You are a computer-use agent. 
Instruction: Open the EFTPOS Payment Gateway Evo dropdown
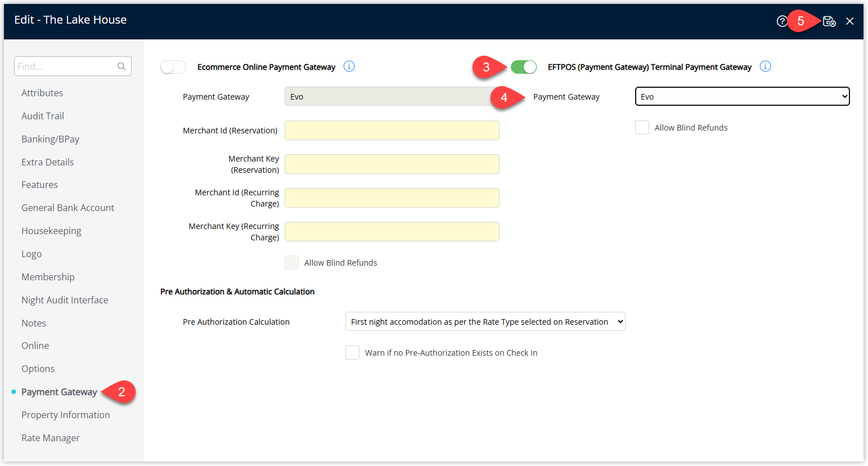(742, 97)
